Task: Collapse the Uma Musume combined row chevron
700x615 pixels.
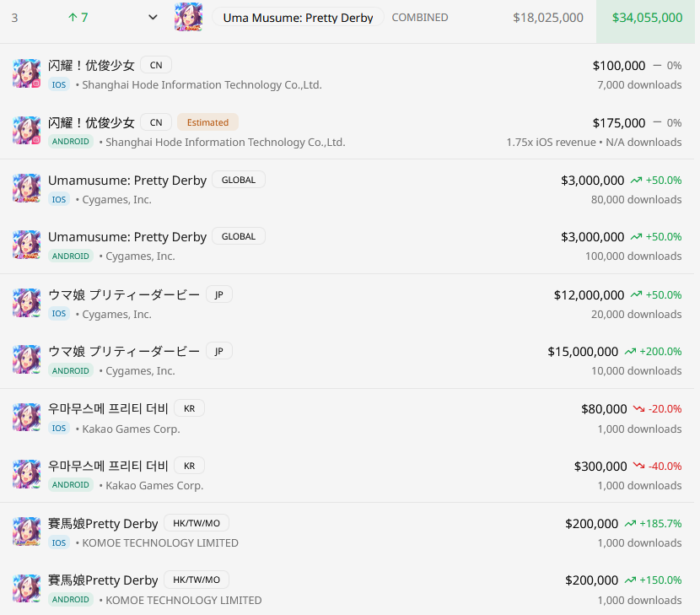Action: 153,18
